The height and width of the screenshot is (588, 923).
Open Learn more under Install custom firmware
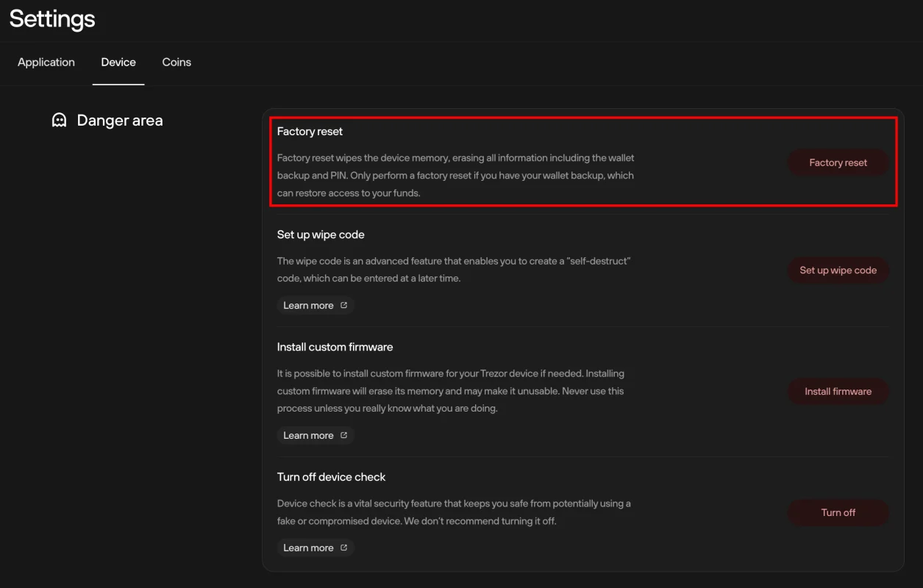(x=316, y=435)
